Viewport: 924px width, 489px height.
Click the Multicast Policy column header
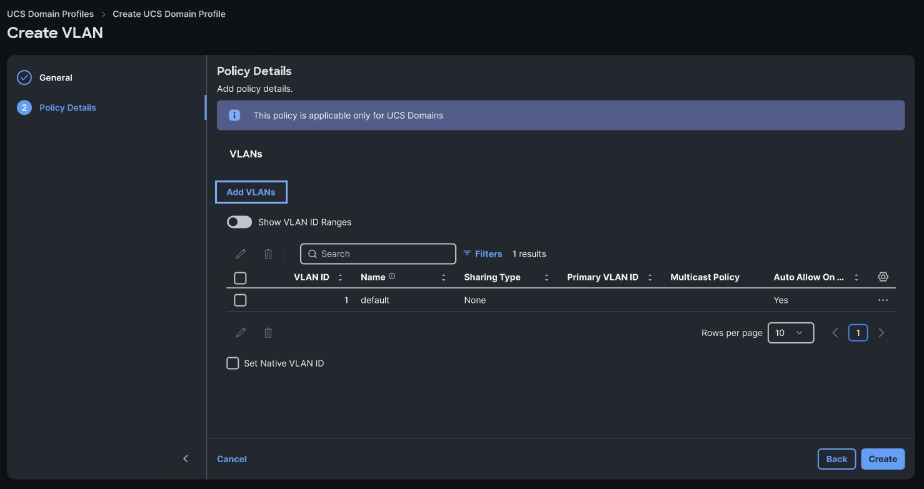pyautogui.click(x=705, y=277)
